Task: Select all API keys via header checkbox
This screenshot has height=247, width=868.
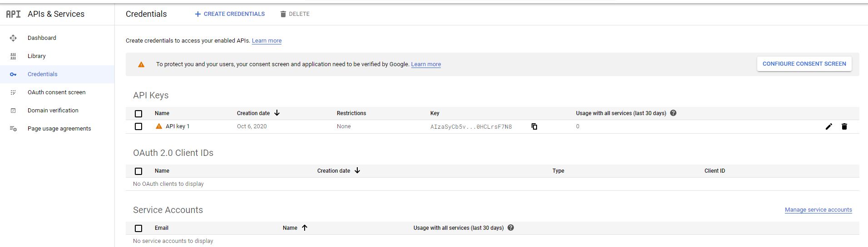Action: pyautogui.click(x=138, y=113)
